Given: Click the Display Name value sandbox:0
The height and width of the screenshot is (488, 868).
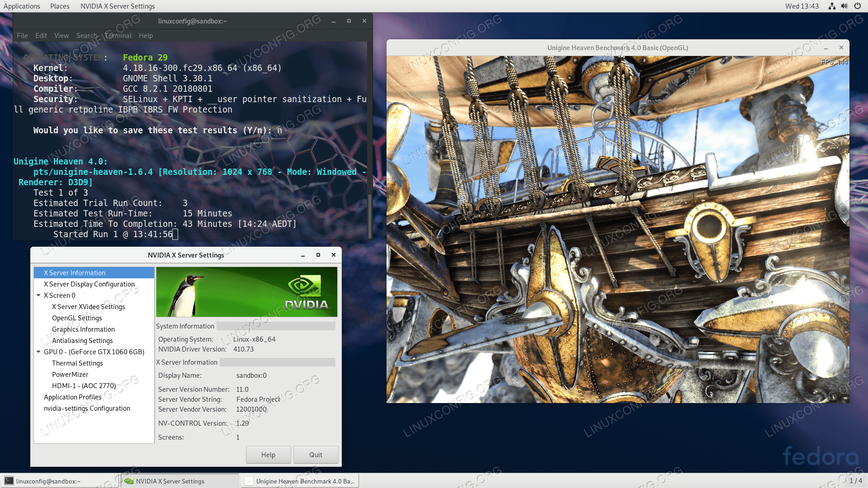Looking at the screenshot, I should [251, 375].
